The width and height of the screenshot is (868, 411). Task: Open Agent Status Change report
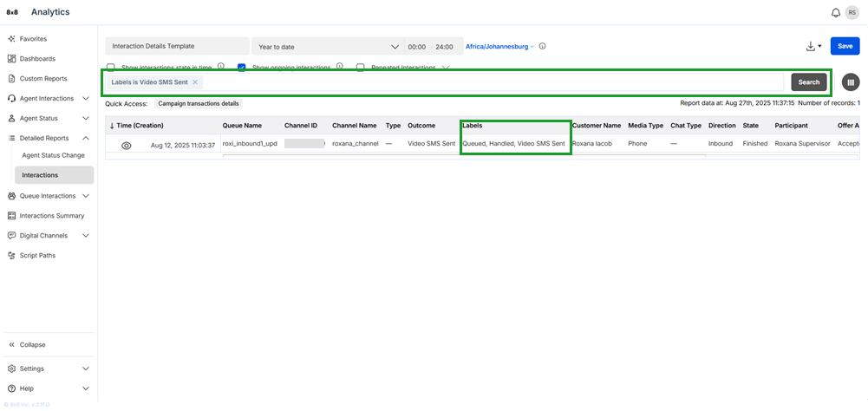pyautogui.click(x=53, y=156)
